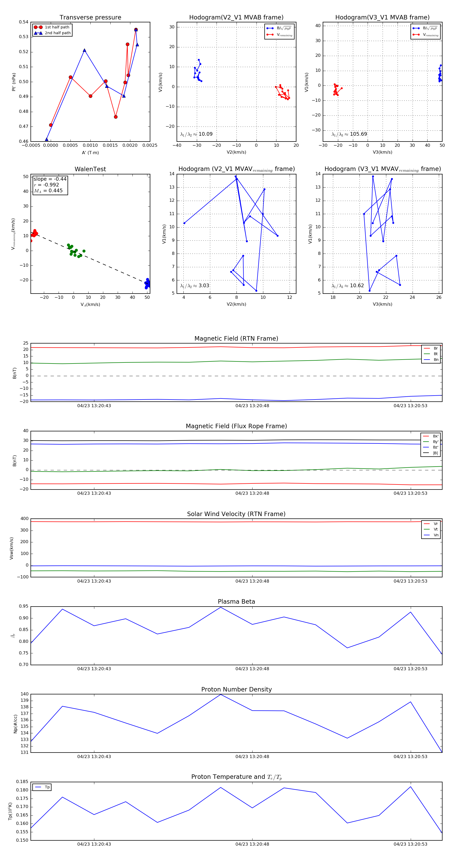This screenshot has width=473, height=868.
Task: Click the λ1/λ3 ≈ 10.62 annotation
Action: coord(347,286)
